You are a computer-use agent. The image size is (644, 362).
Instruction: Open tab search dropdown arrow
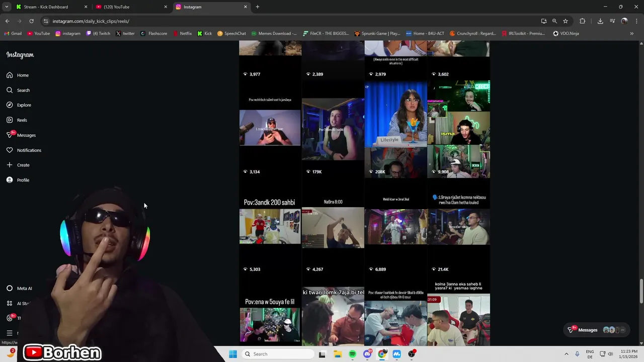tap(7, 7)
